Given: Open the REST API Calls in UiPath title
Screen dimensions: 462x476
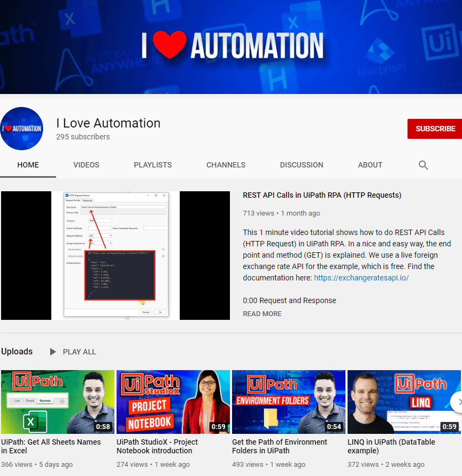Looking at the screenshot, I should [x=322, y=195].
